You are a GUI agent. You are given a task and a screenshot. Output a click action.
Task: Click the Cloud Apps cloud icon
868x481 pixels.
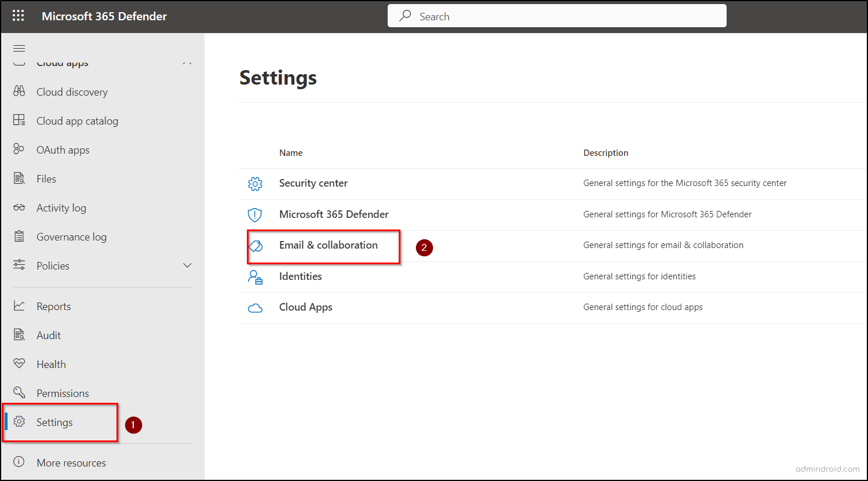coord(255,308)
